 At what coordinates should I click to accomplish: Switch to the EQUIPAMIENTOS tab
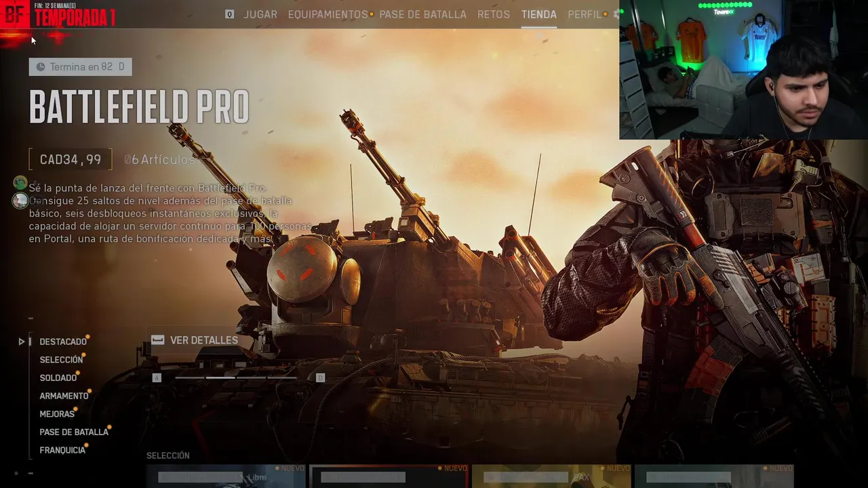[x=328, y=14]
